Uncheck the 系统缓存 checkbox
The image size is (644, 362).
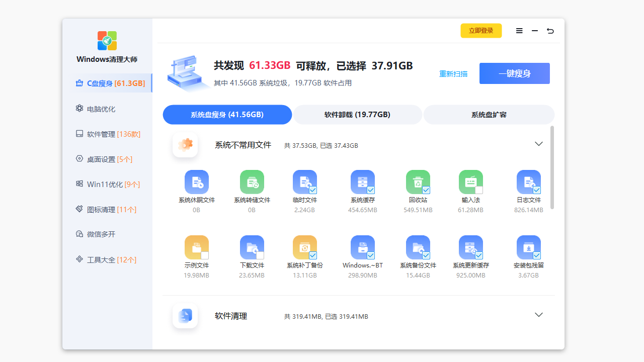[371, 190]
